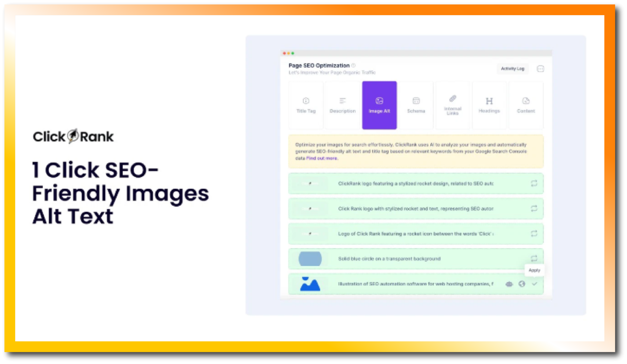This screenshot has width=627, height=364.
Task: Regenerate alt text for Click Rank logo with stylized rocket row
Action: click(x=534, y=208)
